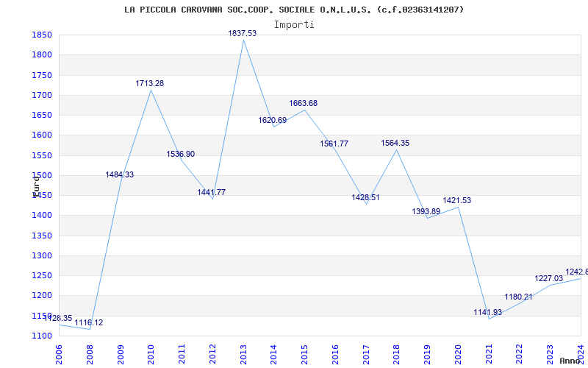The image size is (588, 368).
Task: Click the 1620.69 data label
Action: (272, 120)
